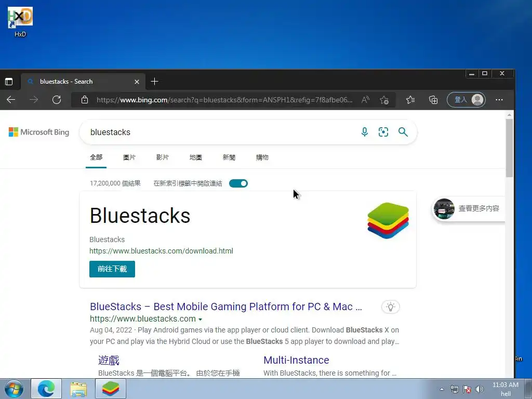Add this page to favorites
The height and width of the screenshot is (399, 532).
point(384,100)
